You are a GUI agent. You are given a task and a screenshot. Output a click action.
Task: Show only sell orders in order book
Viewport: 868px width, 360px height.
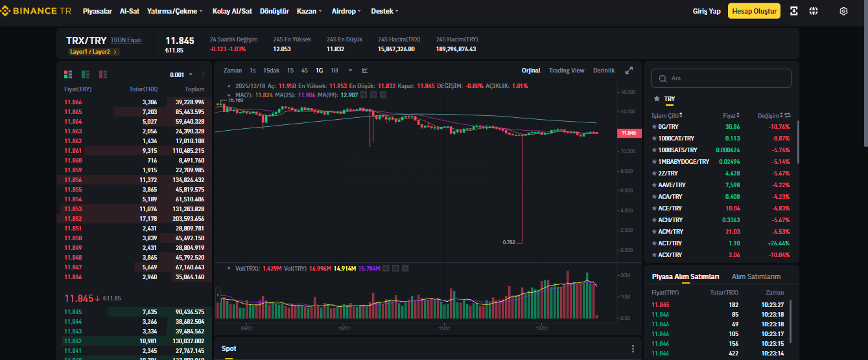103,74
